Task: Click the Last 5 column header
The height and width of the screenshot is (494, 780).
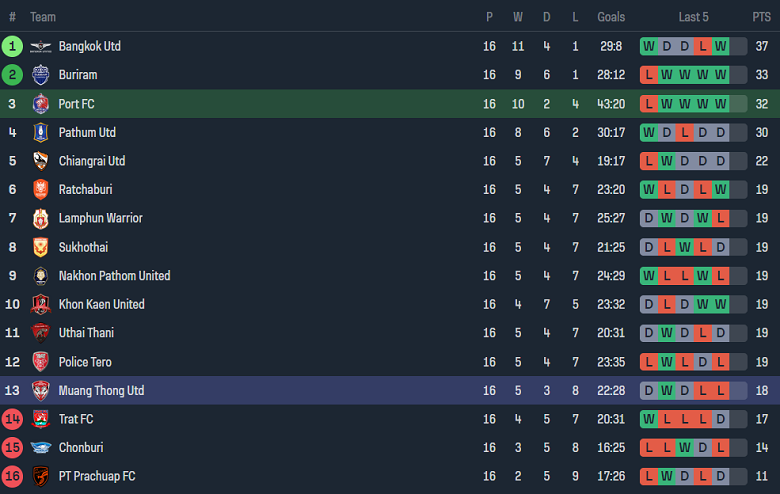Action: [x=693, y=17]
